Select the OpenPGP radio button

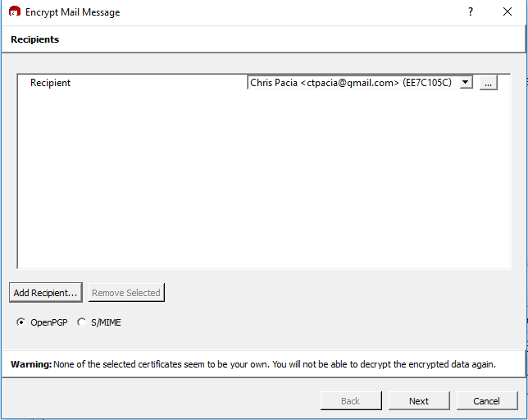click(x=21, y=322)
